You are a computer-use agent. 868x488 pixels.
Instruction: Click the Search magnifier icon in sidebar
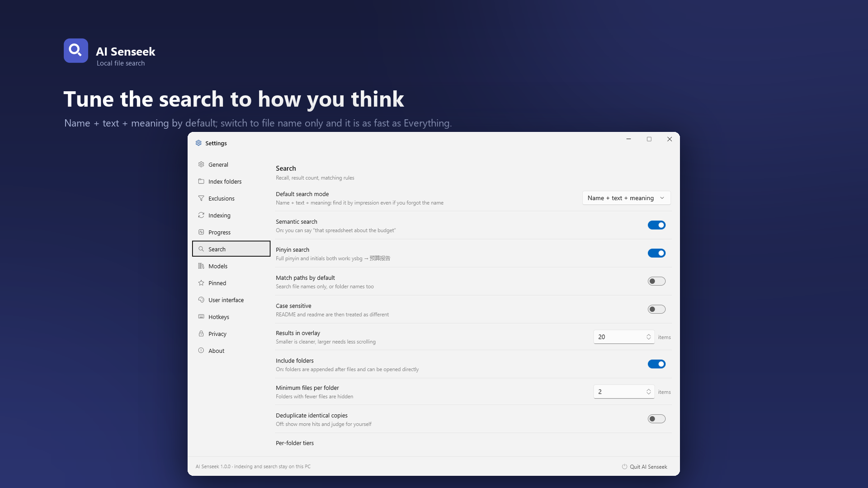201,249
